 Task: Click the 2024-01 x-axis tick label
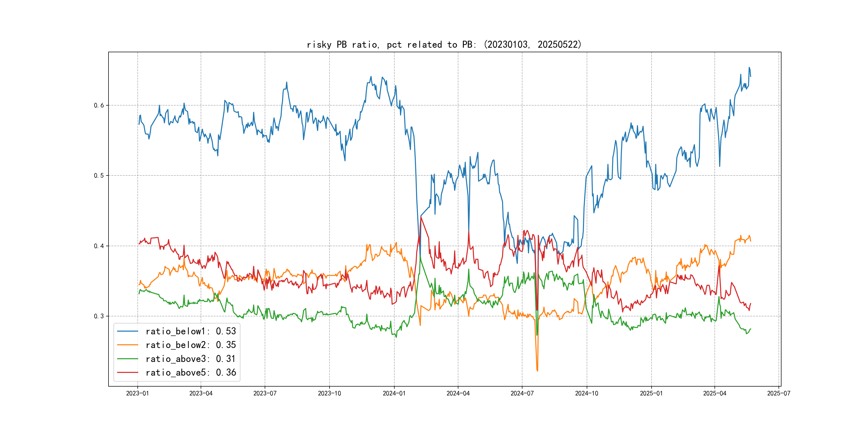click(x=394, y=393)
